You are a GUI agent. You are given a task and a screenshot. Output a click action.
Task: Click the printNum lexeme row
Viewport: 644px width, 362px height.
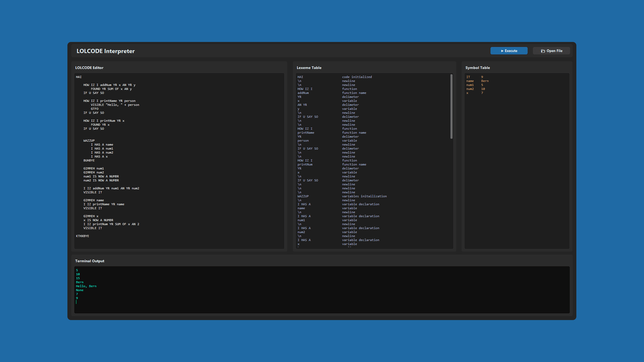pyautogui.click(x=331, y=165)
